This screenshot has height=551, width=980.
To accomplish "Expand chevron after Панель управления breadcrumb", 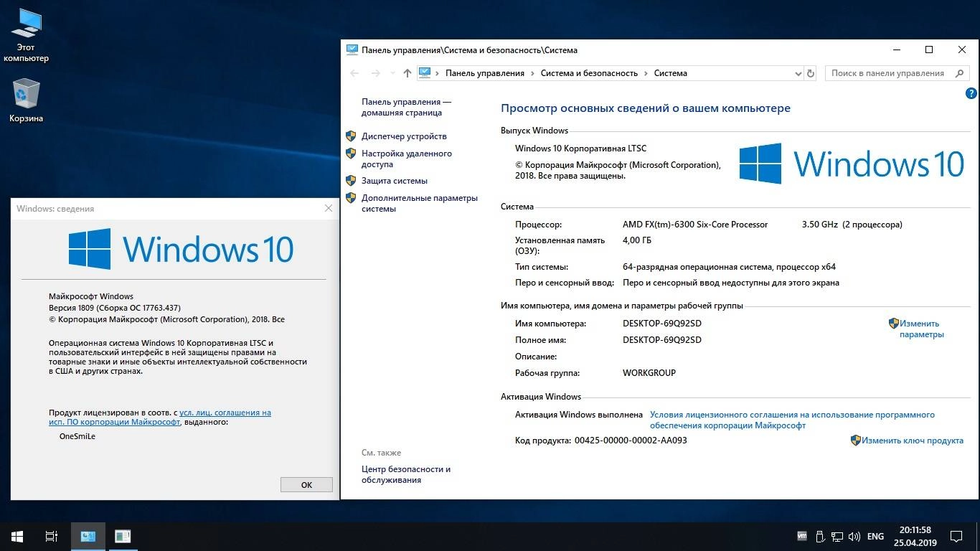I will pos(532,73).
